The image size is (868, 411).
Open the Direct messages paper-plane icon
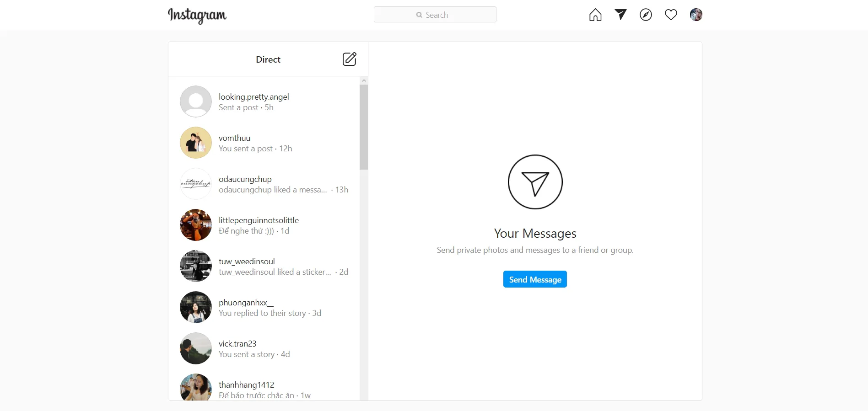620,15
